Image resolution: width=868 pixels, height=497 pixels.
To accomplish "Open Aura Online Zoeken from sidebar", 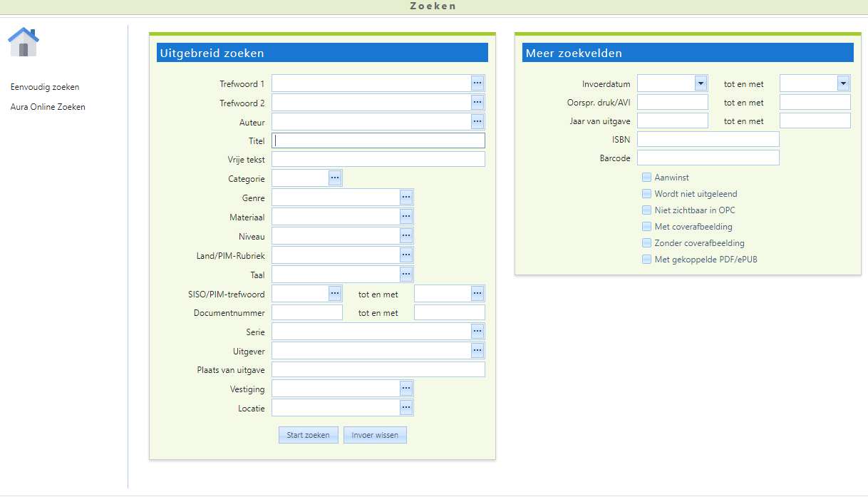I will click(48, 107).
